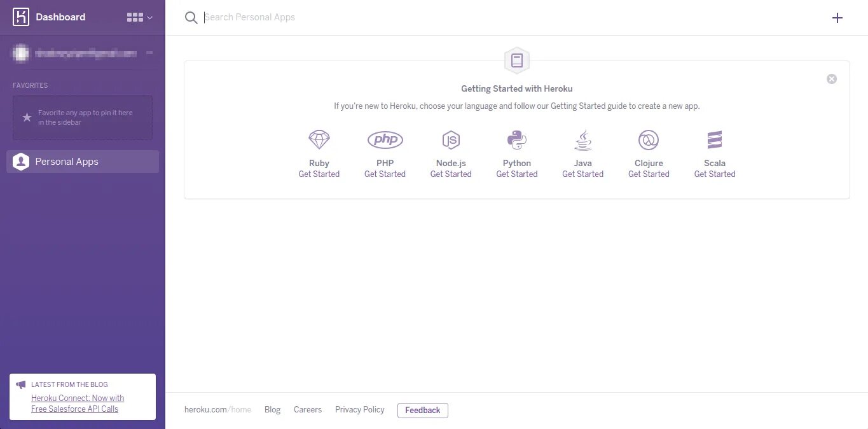This screenshot has width=868, height=429.
Task: Open the apps grid switcher dropdown
Action: pyautogui.click(x=140, y=18)
